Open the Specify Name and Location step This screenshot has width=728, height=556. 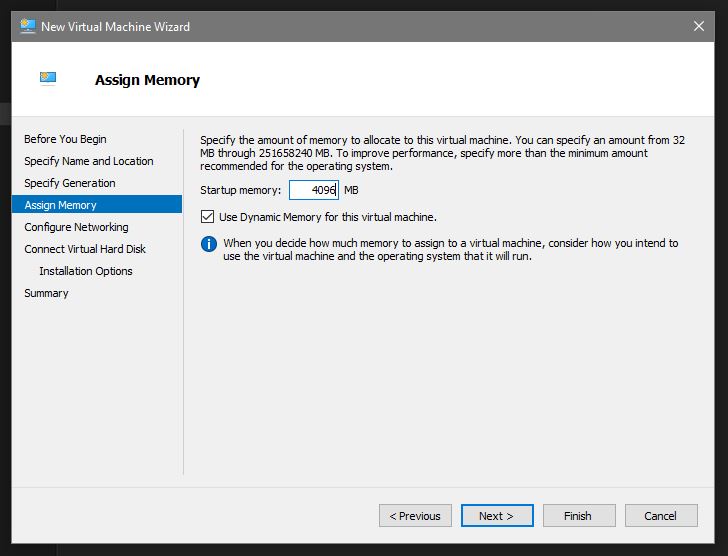(x=89, y=161)
